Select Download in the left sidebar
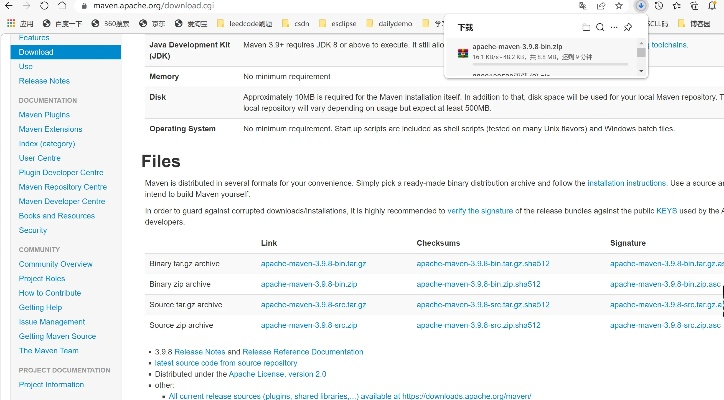The width and height of the screenshot is (724, 400). click(36, 52)
